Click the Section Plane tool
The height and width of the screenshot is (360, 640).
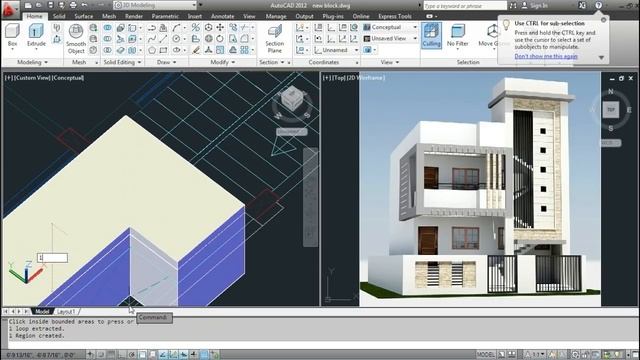tap(274, 39)
